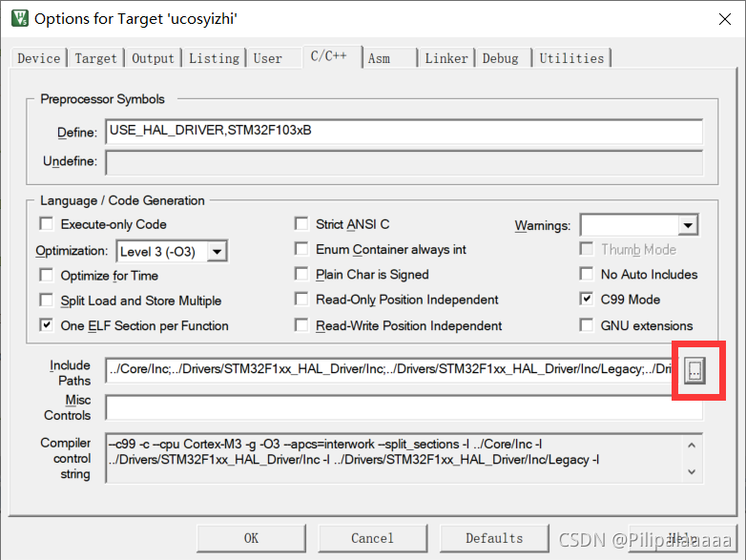Open the Linker tab
Viewport: 746px width, 560px height.
[446, 58]
